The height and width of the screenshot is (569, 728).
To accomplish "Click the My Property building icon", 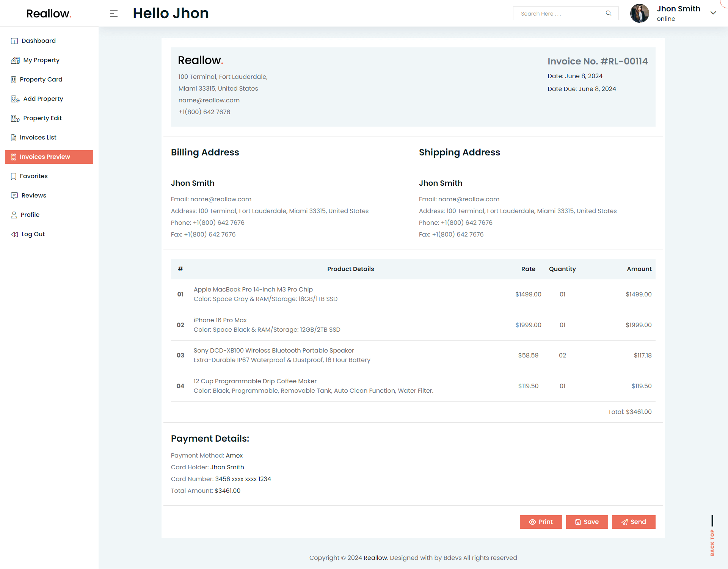I will click(15, 60).
